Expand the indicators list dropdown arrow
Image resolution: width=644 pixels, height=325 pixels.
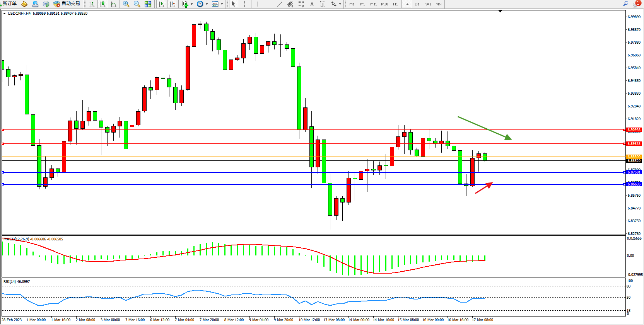pyautogui.click(x=191, y=4)
